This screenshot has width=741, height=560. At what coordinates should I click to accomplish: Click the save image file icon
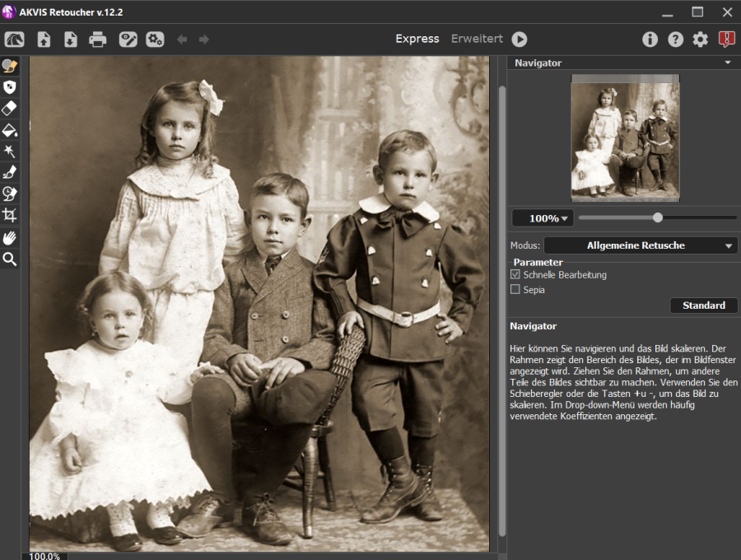[x=71, y=40]
